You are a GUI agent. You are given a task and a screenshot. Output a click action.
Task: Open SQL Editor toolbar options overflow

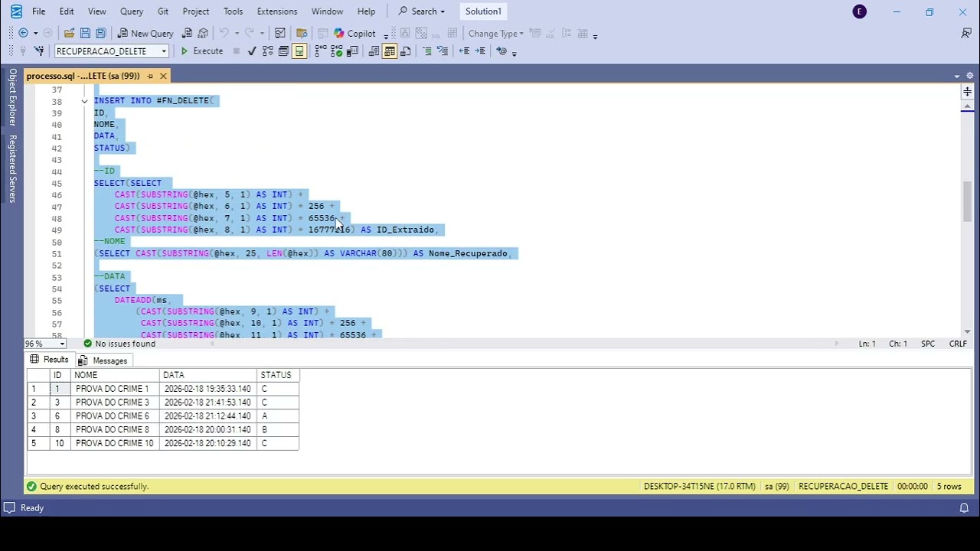[514, 52]
